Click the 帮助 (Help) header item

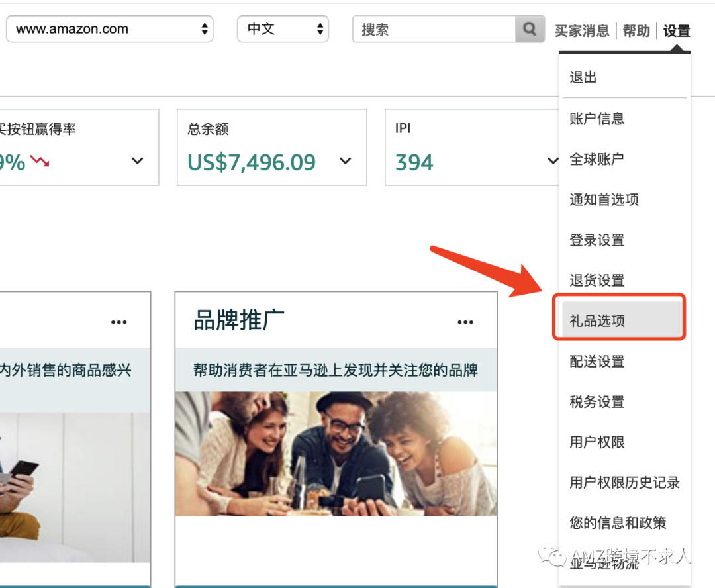pos(636,31)
